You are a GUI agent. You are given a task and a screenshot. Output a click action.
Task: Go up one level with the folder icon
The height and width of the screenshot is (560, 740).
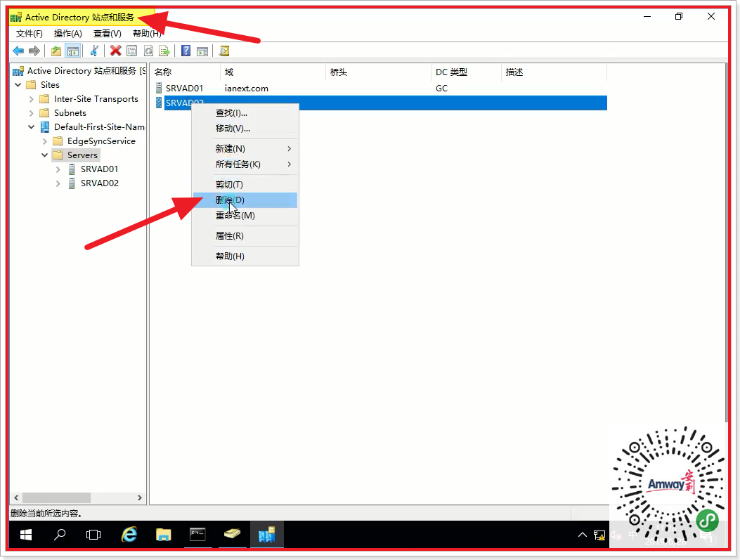point(56,51)
